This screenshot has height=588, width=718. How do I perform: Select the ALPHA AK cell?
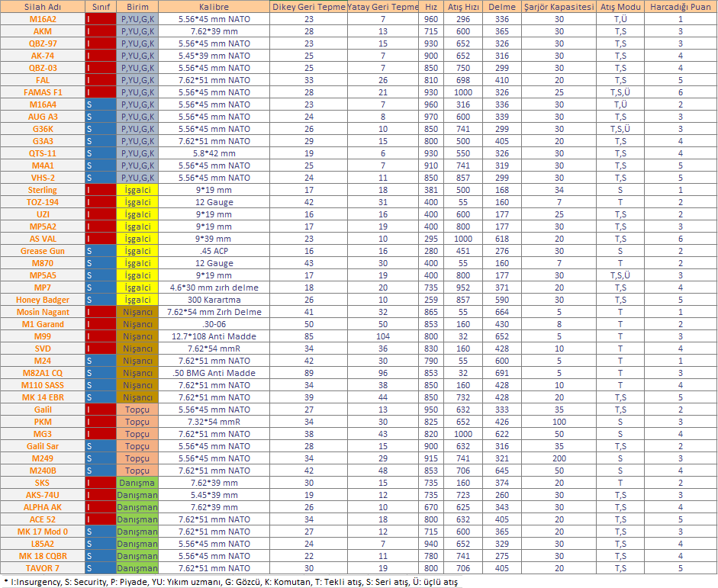tap(43, 507)
